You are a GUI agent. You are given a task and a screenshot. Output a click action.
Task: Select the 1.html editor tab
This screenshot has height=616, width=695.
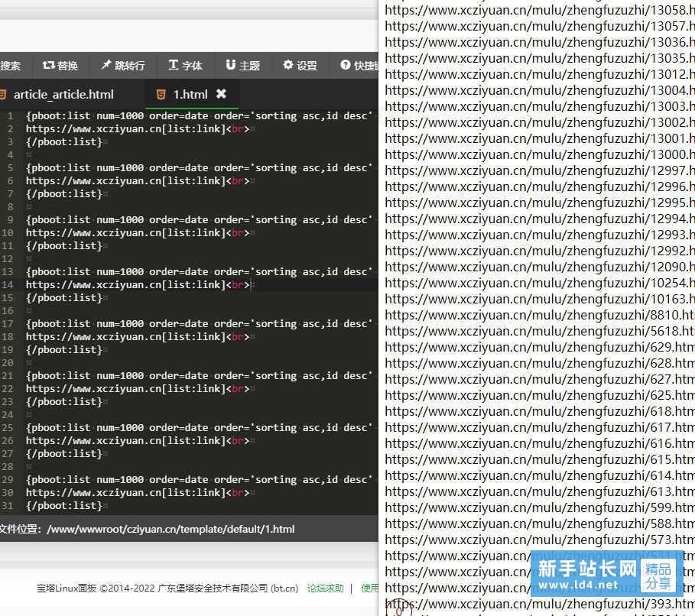[190, 95]
